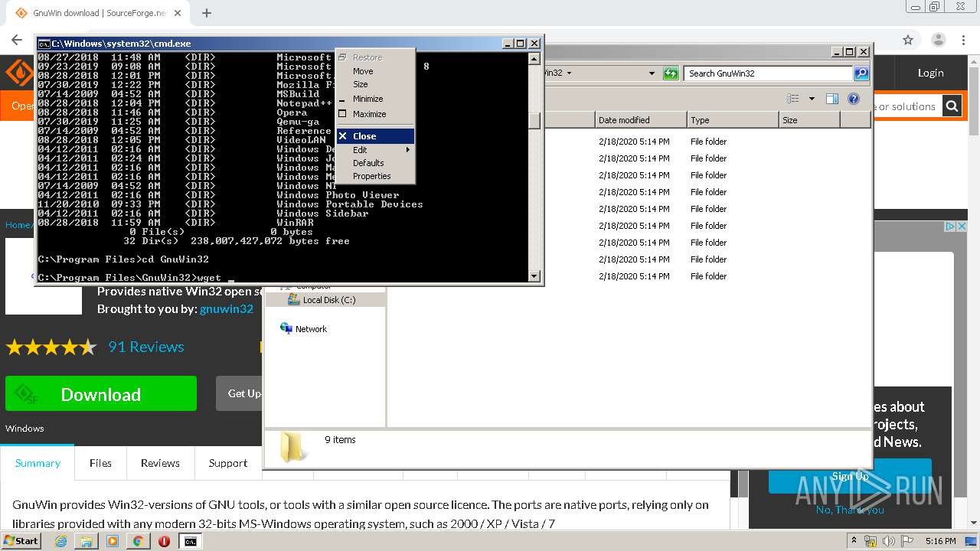Click the Sign Up button
Screen dimensions: 980x551
click(850, 476)
